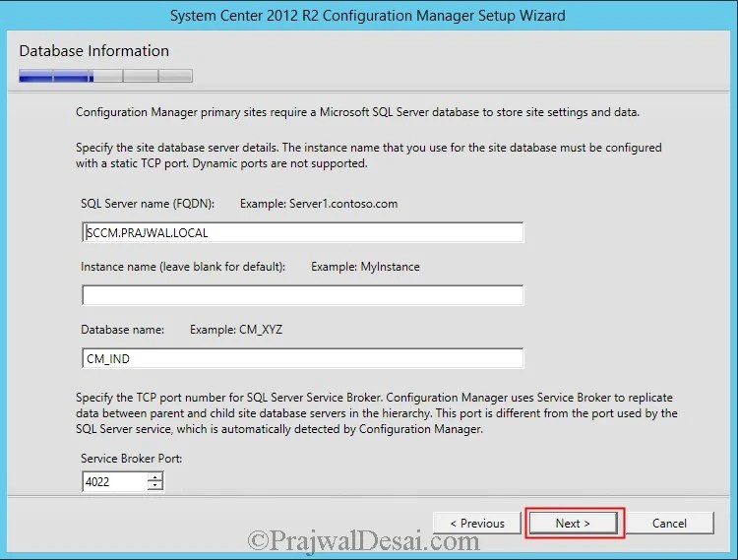Image resolution: width=738 pixels, height=560 pixels.
Task: Click the empty Instance name field
Action: point(303,295)
